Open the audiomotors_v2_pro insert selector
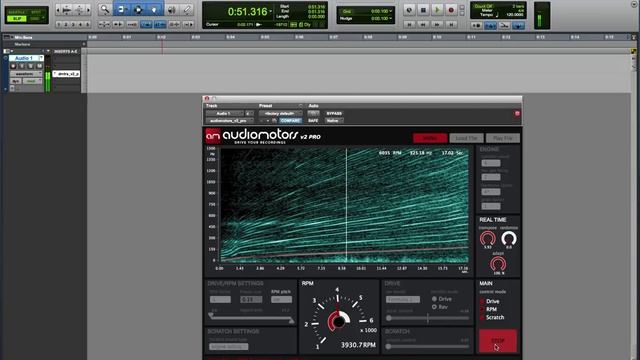This screenshot has width=640, height=360. point(229,121)
